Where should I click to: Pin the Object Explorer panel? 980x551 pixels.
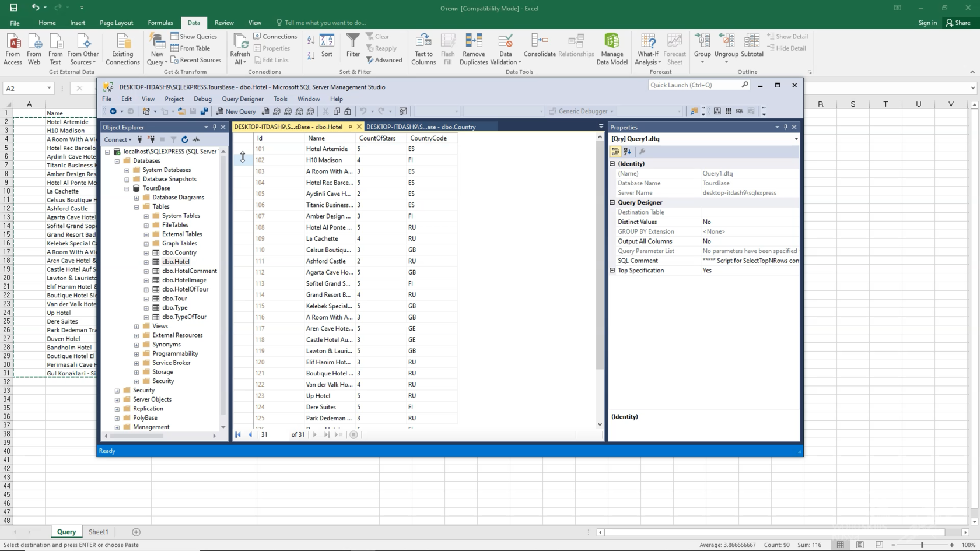(214, 127)
